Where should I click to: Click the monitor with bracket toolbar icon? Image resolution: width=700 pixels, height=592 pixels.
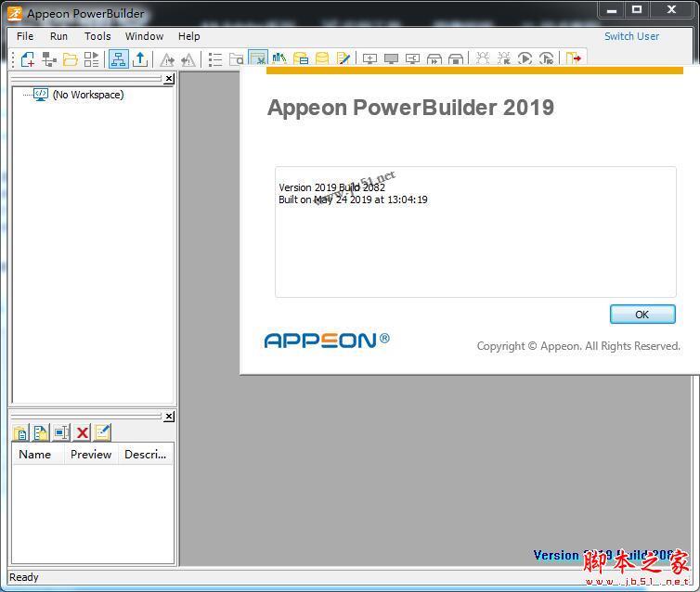pyautogui.click(x=412, y=58)
